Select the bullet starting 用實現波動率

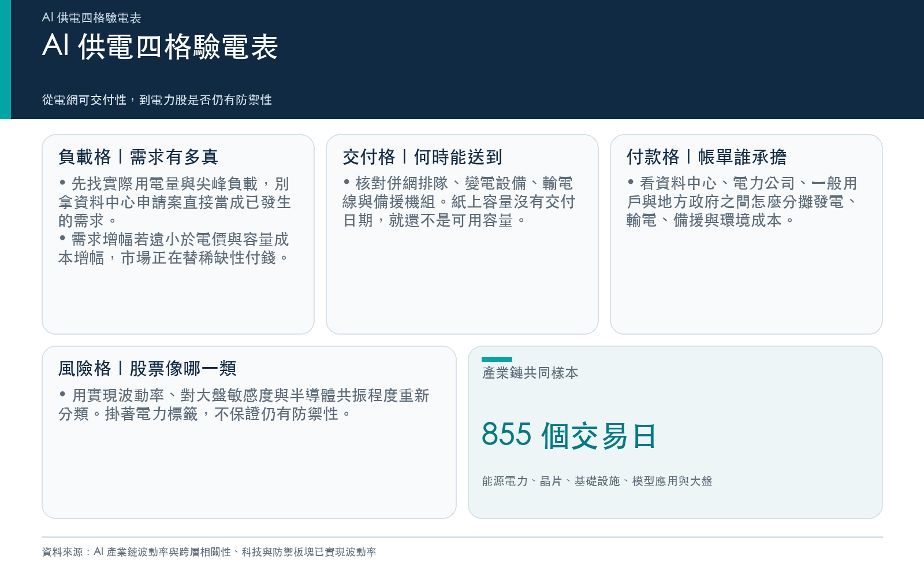[244, 405]
